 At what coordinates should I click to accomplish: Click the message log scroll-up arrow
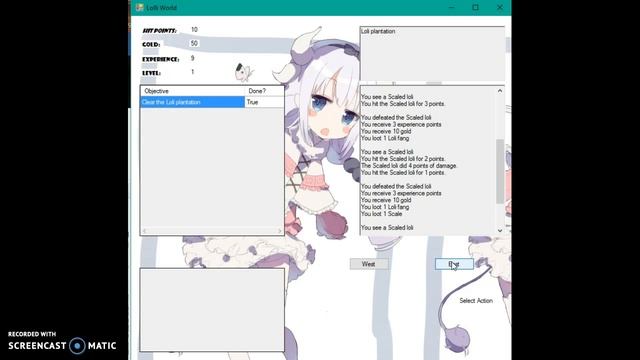[500, 91]
